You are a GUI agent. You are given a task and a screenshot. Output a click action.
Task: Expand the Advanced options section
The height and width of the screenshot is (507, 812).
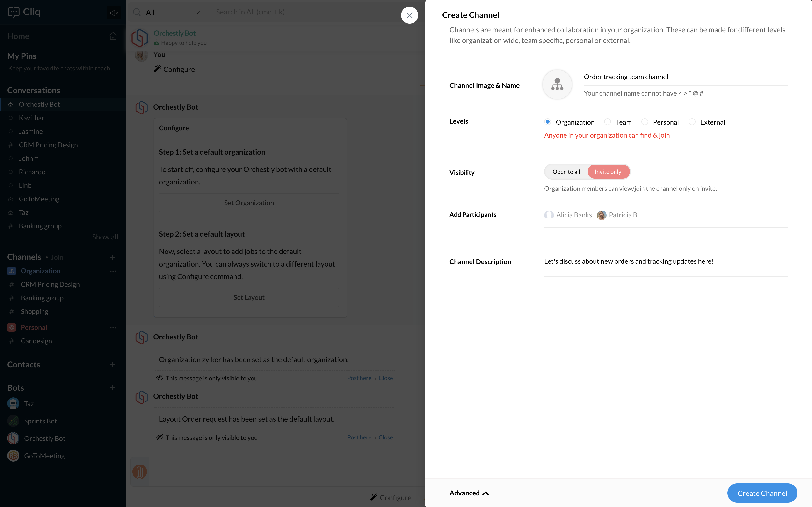pos(469,493)
